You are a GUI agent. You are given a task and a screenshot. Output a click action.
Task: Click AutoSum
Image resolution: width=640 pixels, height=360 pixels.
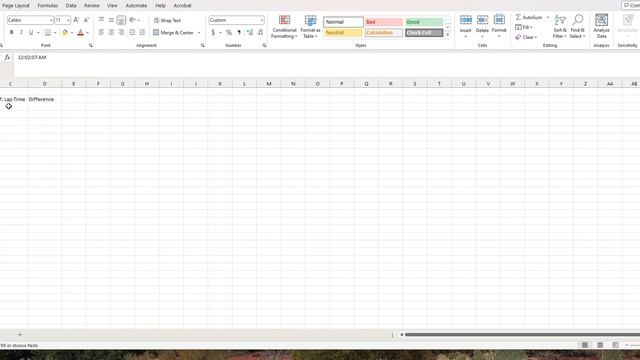[529, 18]
